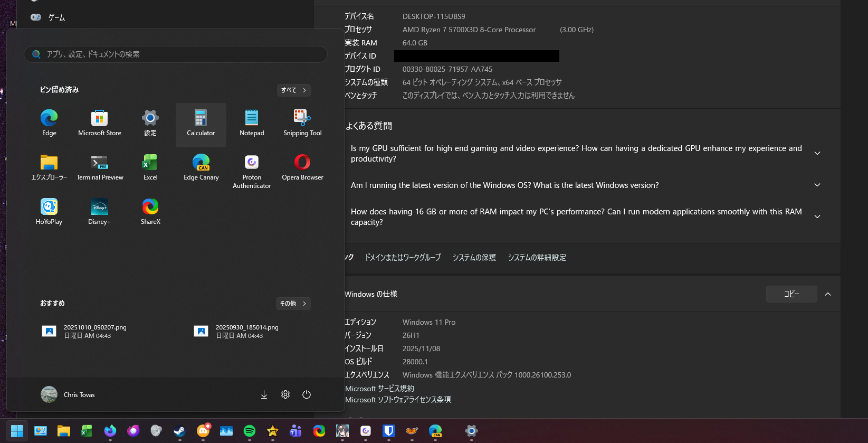Open Microsoft ソフトウェアライセンス条項 link
The width and height of the screenshot is (868, 443).
[398, 400]
